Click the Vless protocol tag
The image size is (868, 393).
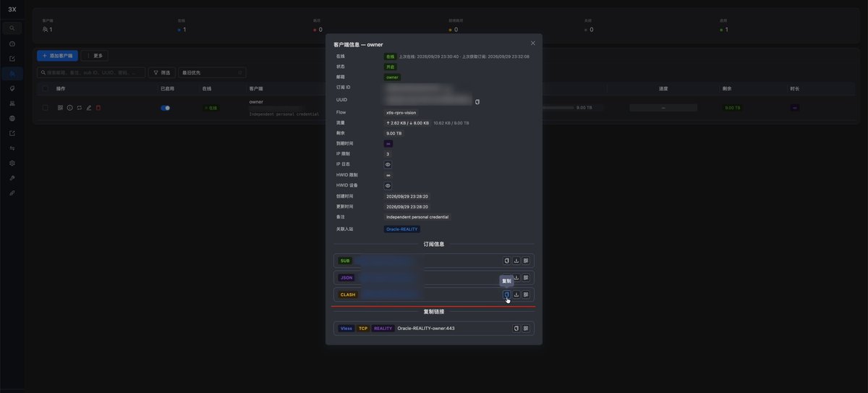[x=346, y=328]
